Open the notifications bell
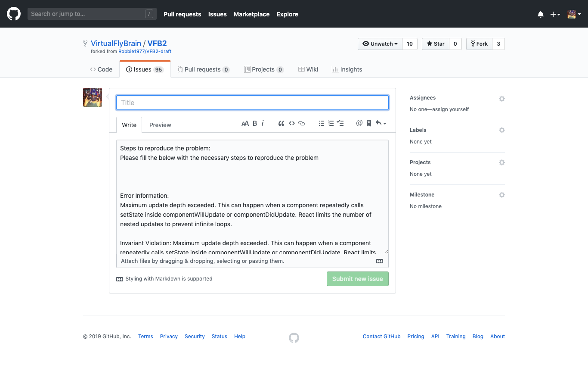Screen dimensions: 588x365 (x=541, y=14)
